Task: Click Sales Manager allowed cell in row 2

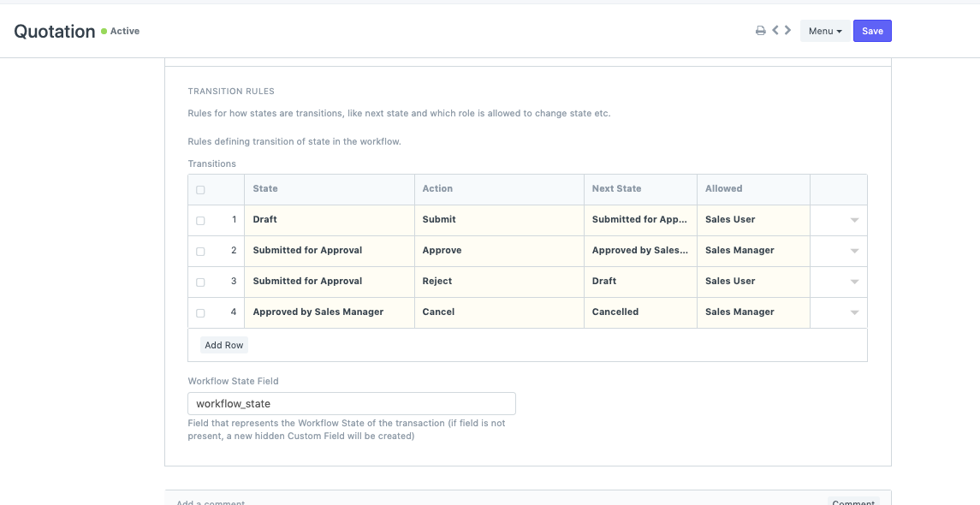Action: point(752,251)
